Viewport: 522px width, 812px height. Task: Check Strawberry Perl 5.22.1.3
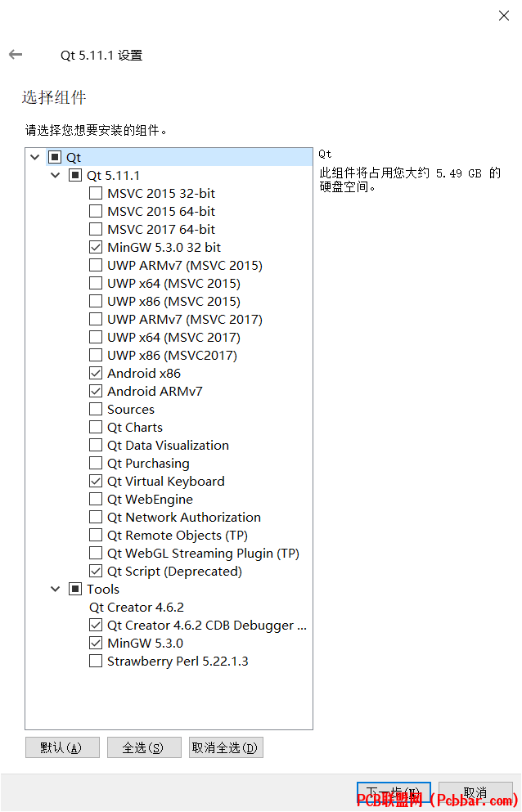pos(96,661)
